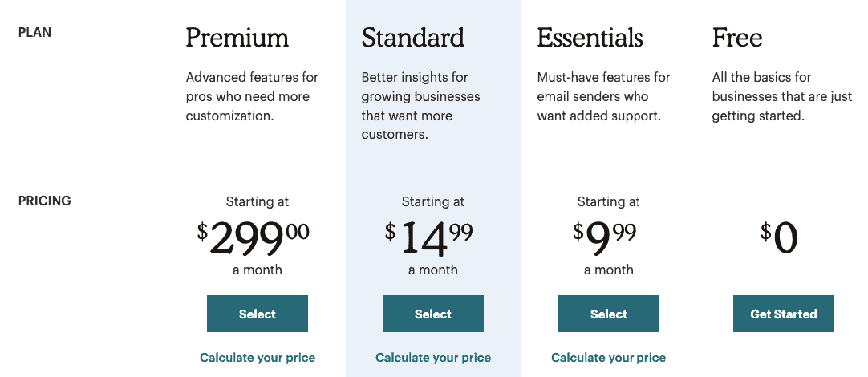Click the $9.99 Essentials price
868x377 pixels.
605,238
